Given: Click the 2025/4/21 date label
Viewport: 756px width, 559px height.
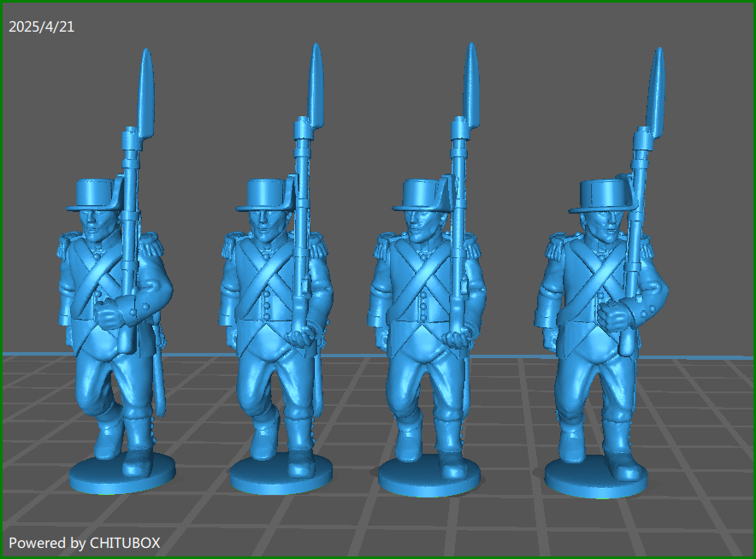Looking at the screenshot, I should 41,27.
